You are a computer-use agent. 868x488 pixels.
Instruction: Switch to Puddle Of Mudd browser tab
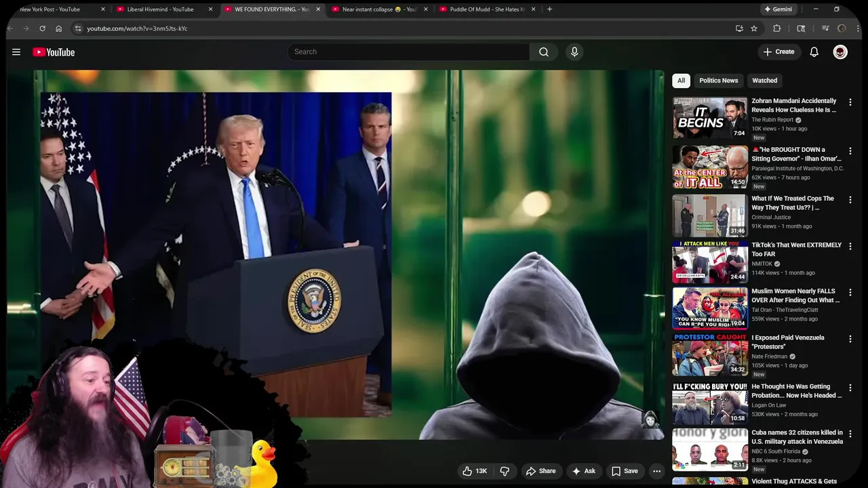[x=486, y=9]
